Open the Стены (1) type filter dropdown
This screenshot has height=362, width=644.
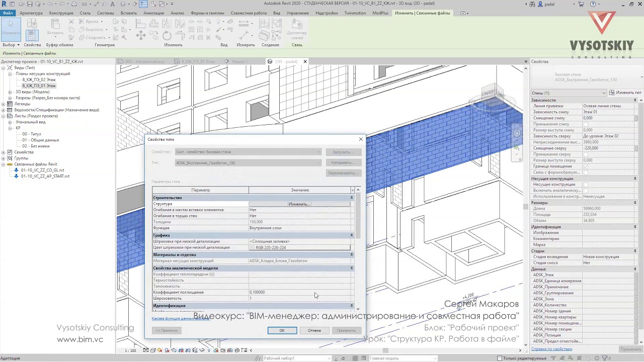click(x=569, y=93)
